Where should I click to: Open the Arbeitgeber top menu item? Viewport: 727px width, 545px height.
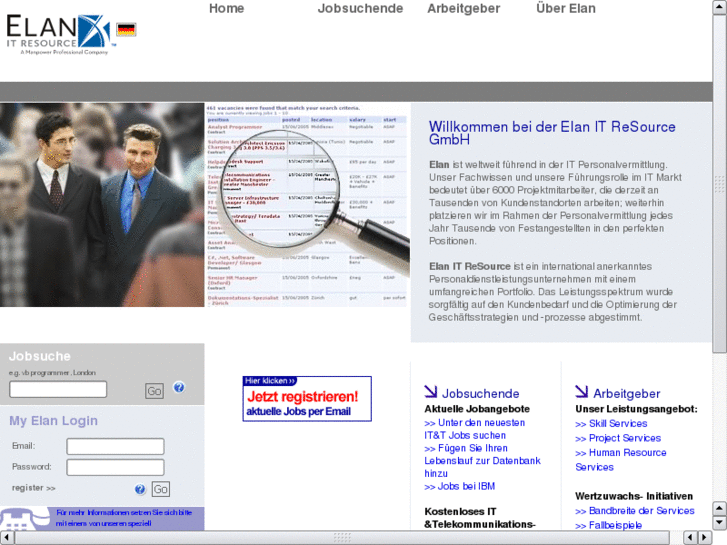(x=464, y=8)
